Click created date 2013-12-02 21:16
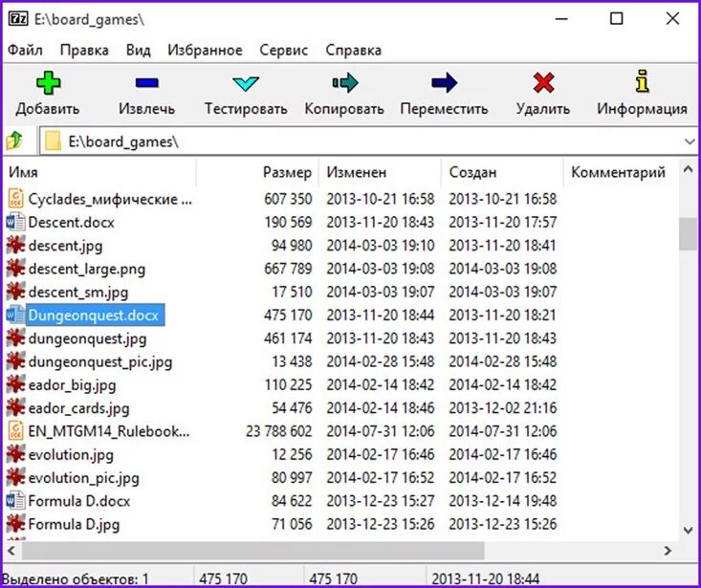 pos(502,408)
